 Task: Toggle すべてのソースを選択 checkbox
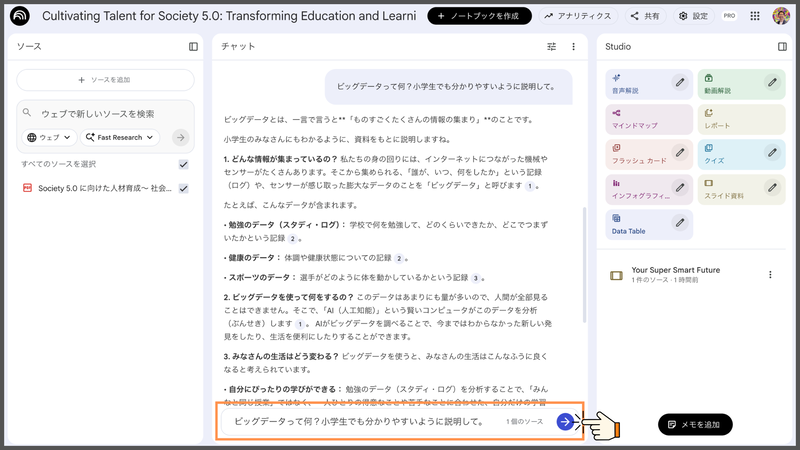pos(184,164)
